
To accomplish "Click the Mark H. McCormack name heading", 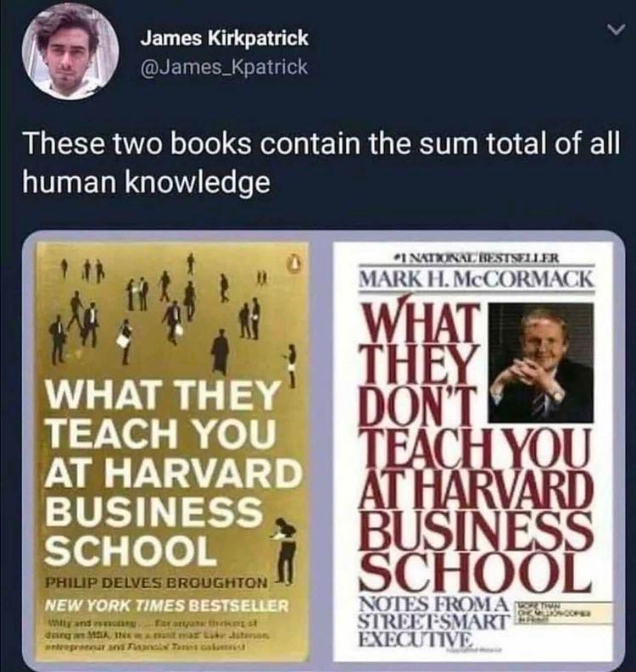I will point(476,280).
